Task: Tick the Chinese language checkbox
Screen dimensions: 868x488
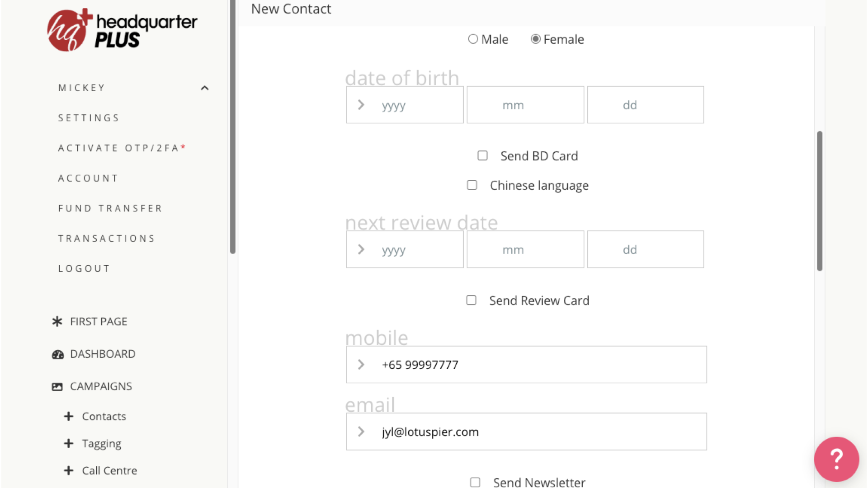Action: pos(472,185)
